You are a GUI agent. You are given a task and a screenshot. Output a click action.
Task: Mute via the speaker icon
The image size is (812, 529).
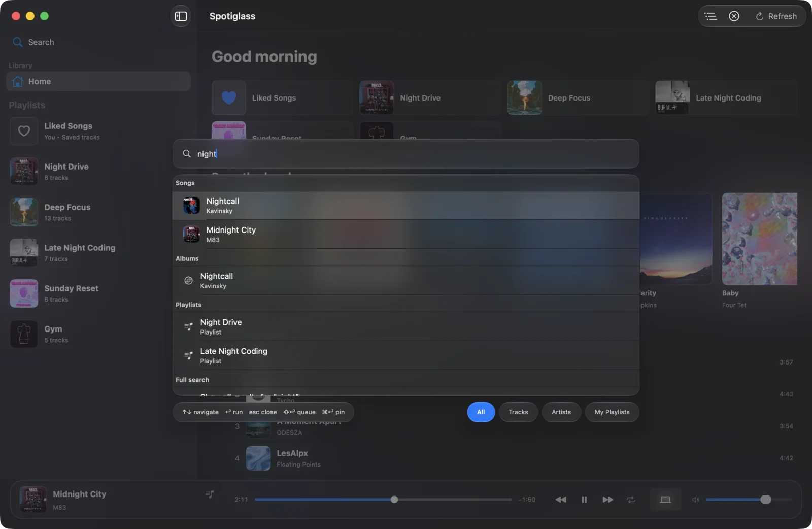tap(695, 500)
